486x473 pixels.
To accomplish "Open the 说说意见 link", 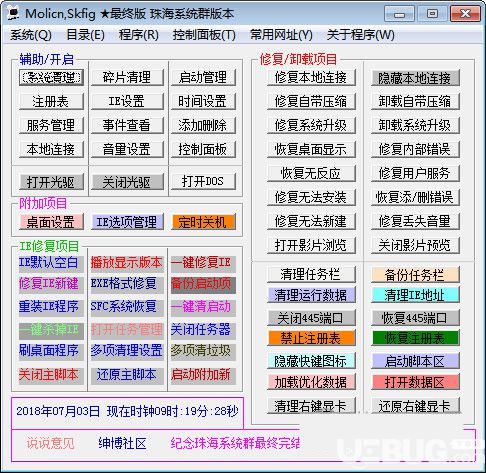I will [51, 443].
